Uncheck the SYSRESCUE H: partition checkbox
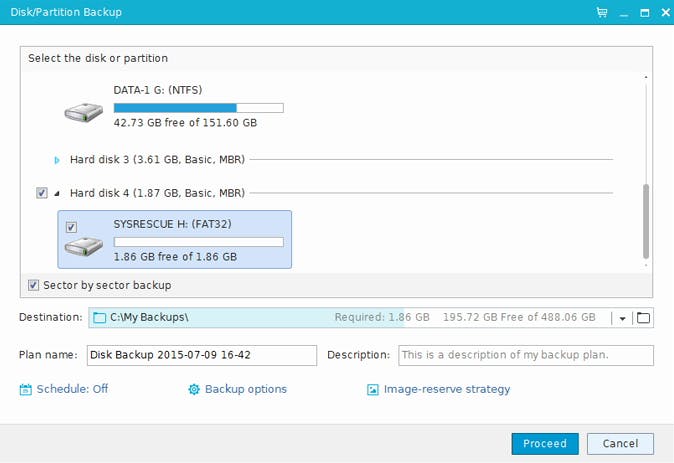Viewport: 674px width, 463px height. [x=71, y=227]
